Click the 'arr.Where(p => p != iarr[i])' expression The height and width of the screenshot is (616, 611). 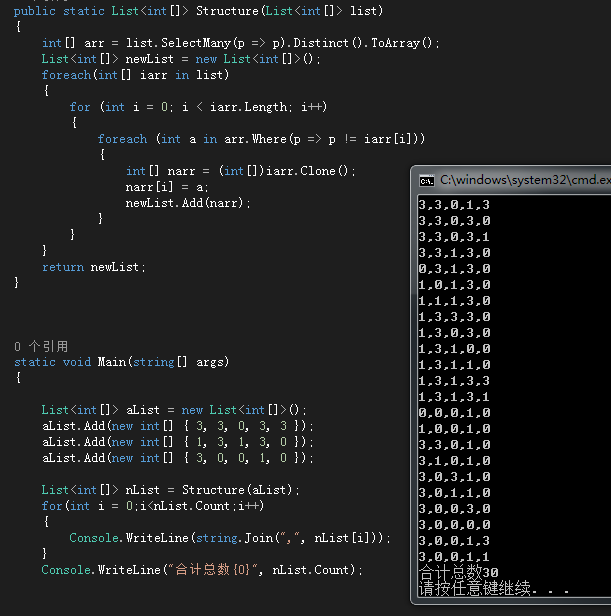[x=321, y=139]
